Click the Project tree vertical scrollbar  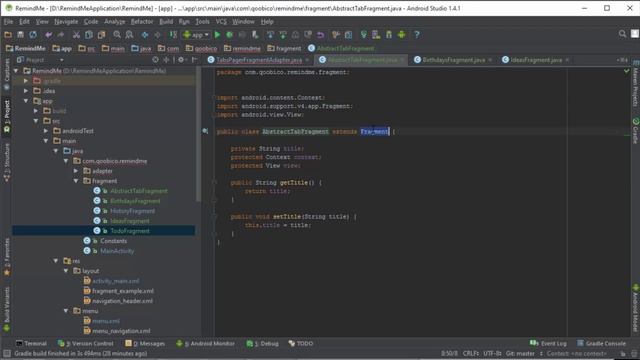click(x=199, y=135)
